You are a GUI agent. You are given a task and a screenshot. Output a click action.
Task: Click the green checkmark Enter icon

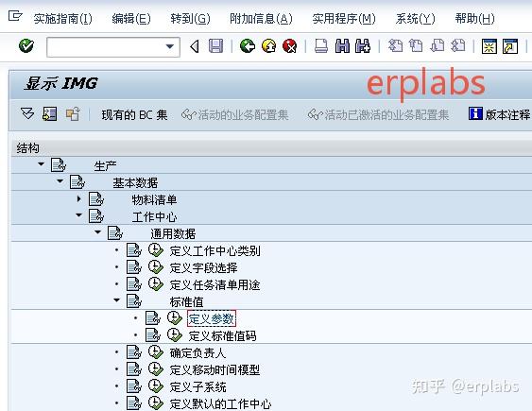point(26,46)
